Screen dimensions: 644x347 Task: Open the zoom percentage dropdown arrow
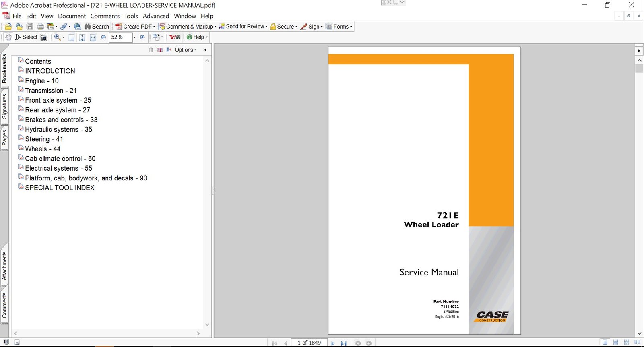pyautogui.click(x=134, y=37)
